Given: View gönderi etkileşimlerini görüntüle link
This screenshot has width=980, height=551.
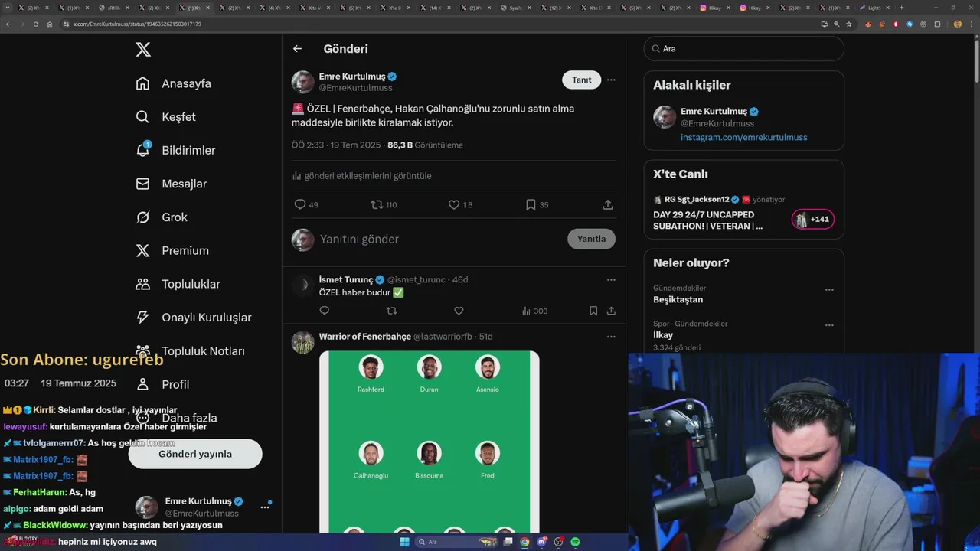Looking at the screenshot, I should 361,176.
